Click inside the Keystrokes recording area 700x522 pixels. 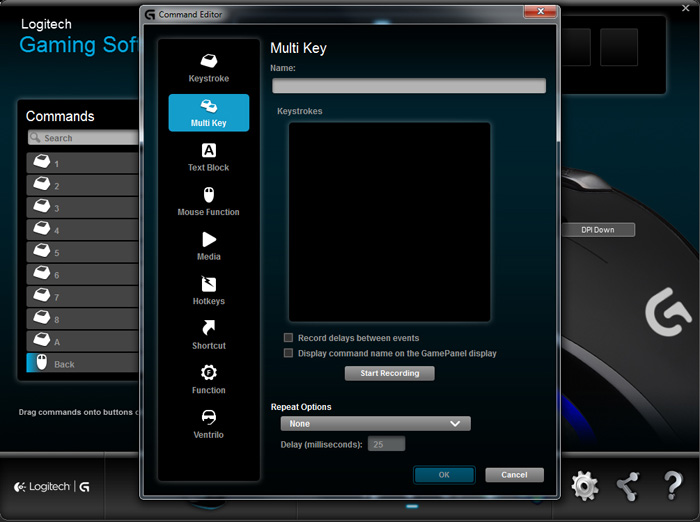[x=389, y=222]
